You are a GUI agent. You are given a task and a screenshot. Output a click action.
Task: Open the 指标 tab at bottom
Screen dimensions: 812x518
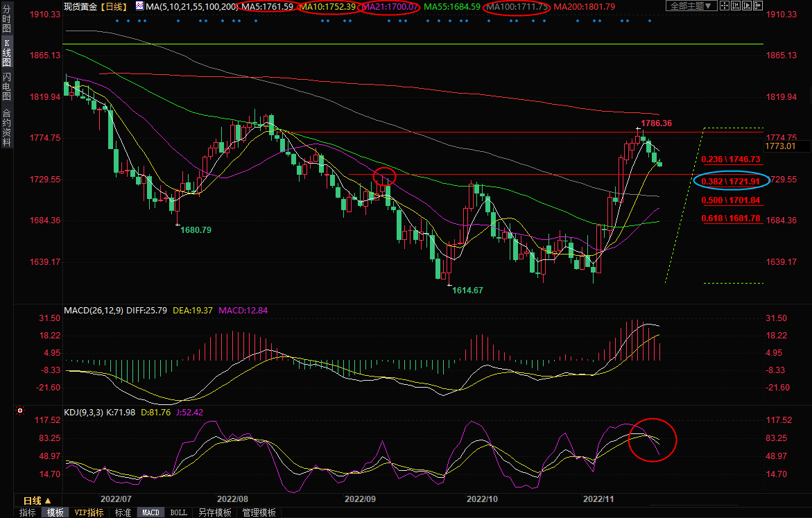(28, 512)
